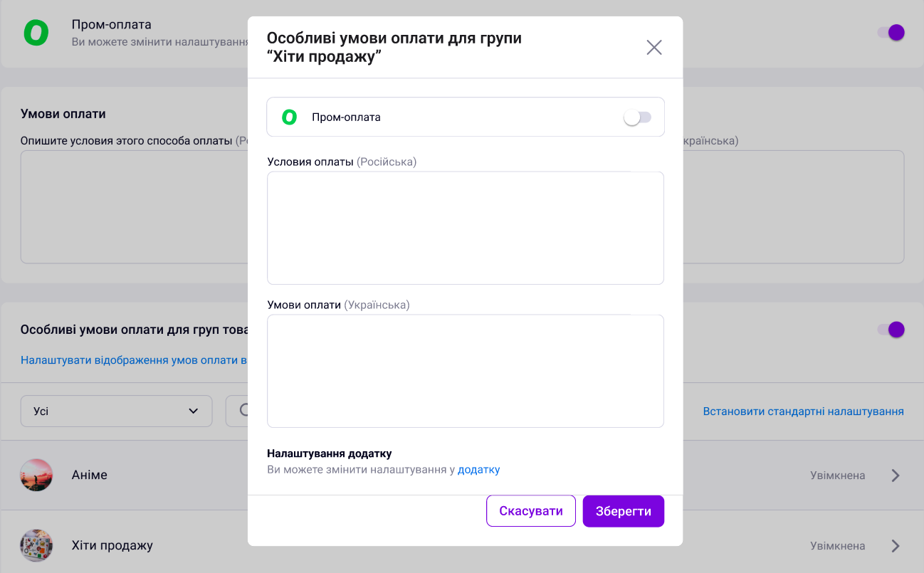The width and height of the screenshot is (924, 573).
Task: Close the payment conditions dialog with X
Action: click(x=653, y=48)
